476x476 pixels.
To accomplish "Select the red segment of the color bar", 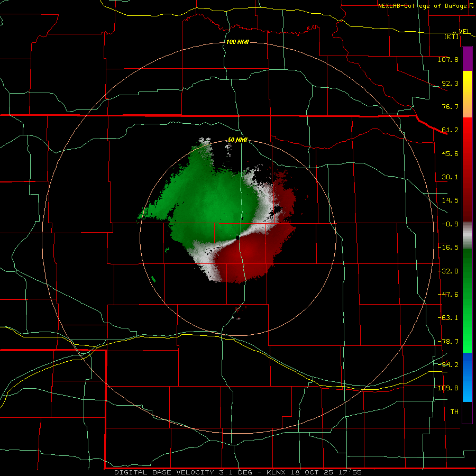I will [x=467, y=169].
